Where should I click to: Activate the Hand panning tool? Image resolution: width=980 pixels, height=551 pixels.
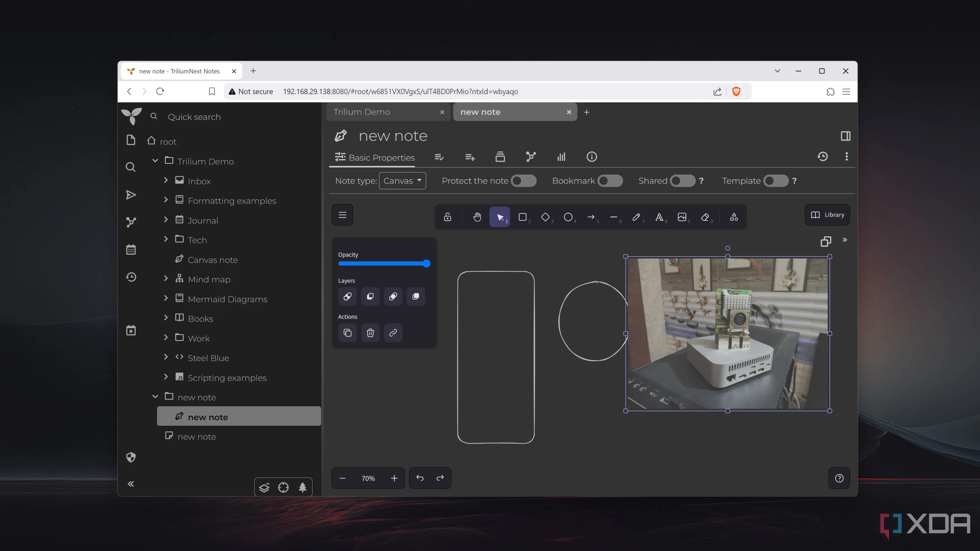click(477, 217)
